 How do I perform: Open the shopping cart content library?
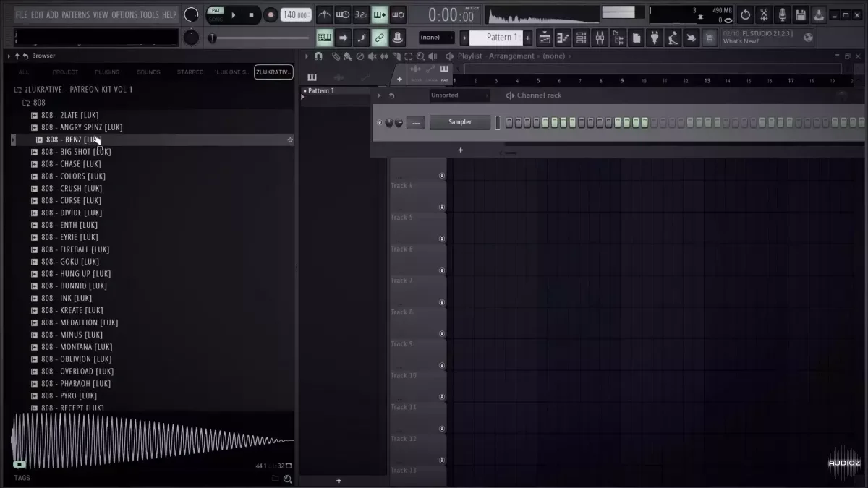coord(709,38)
